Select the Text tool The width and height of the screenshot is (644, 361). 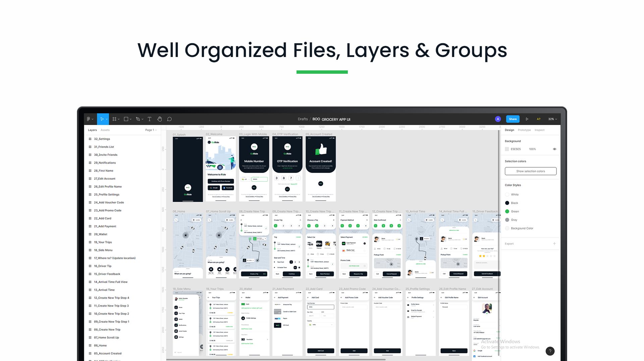[x=150, y=119]
